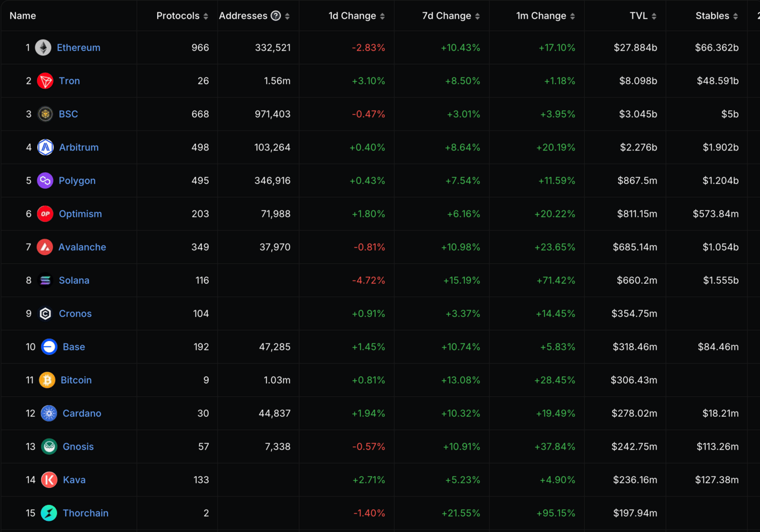The image size is (760, 532).
Task: Click Ethereum 1d change -2.83%
Action: [368, 48]
